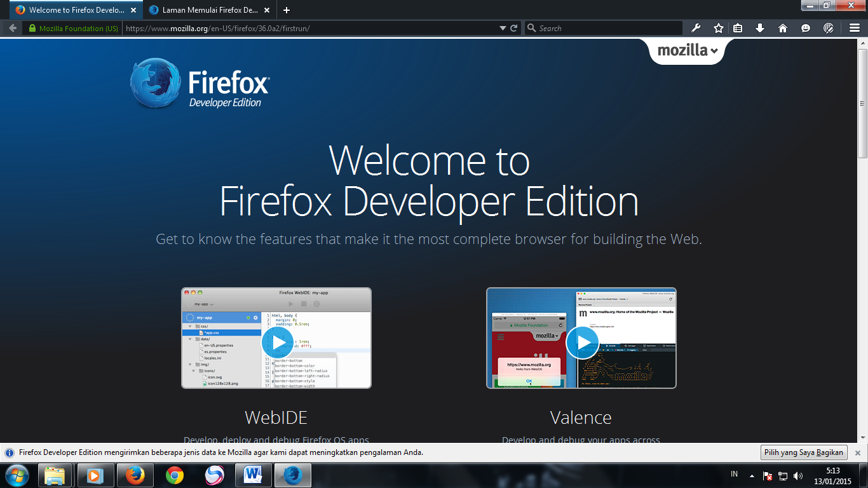This screenshot has width=868, height=488.
Task: Click the 'Welcome to Firefox Developer Edition' headline
Action: pyautogui.click(x=429, y=180)
